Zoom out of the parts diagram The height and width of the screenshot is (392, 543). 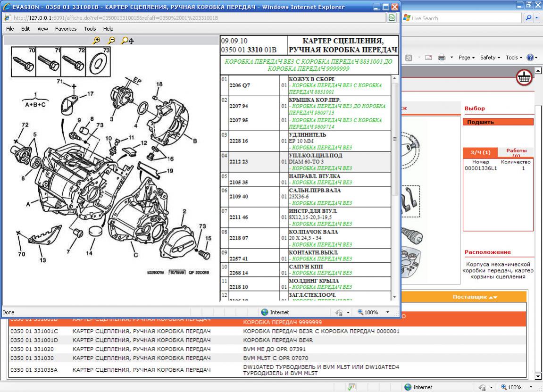coord(111,41)
